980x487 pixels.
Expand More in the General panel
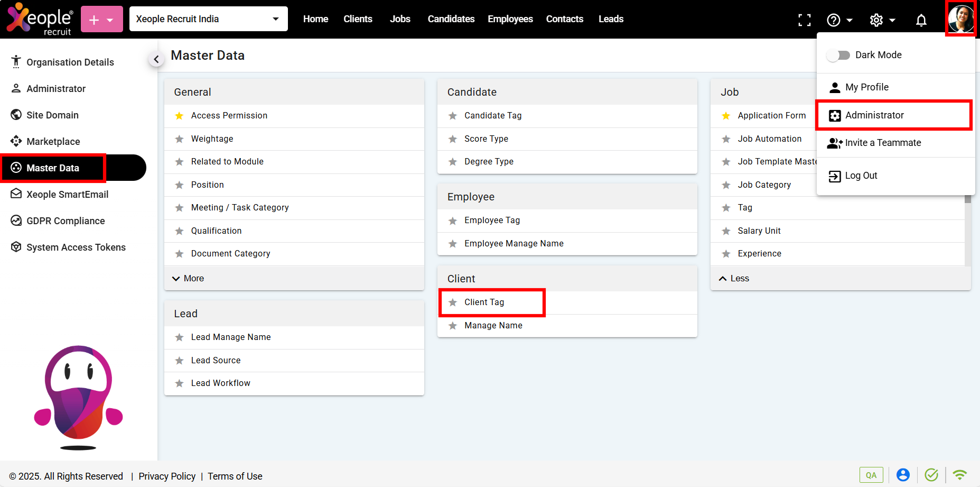(x=189, y=279)
